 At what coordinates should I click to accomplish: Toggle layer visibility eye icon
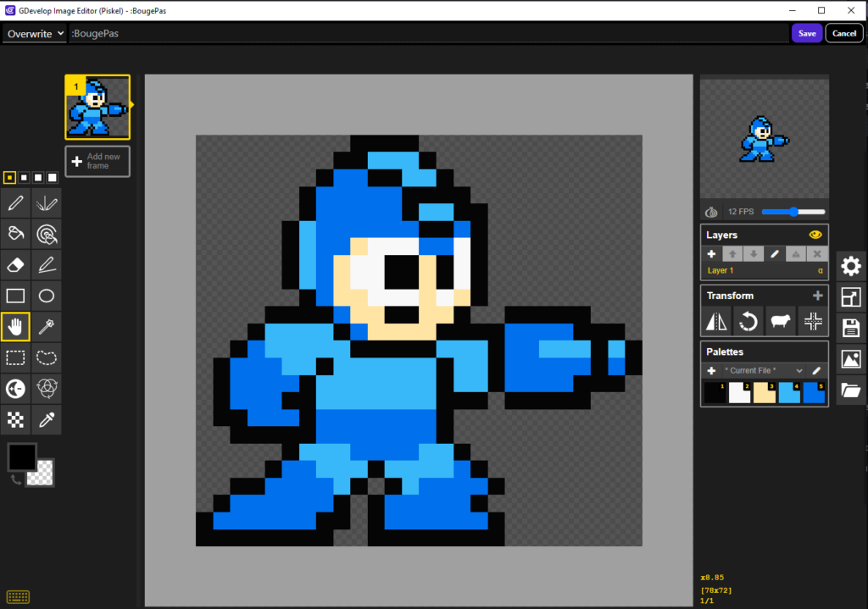pos(815,235)
